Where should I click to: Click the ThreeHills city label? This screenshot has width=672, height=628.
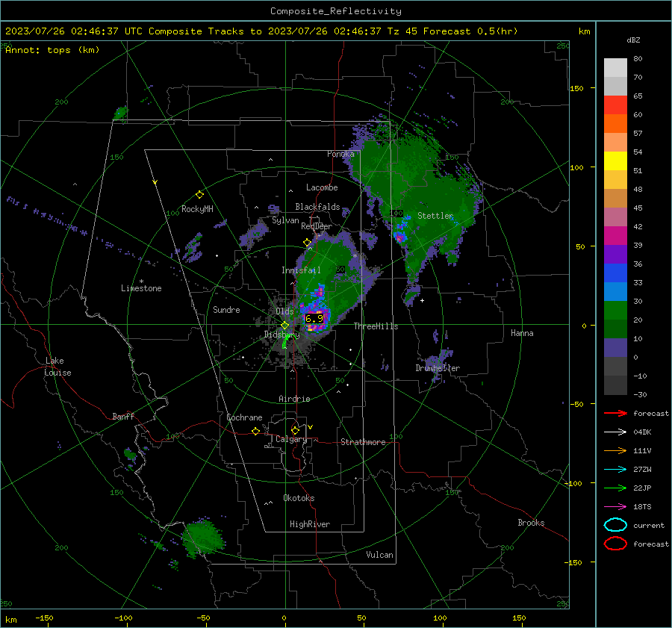click(x=376, y=326)
